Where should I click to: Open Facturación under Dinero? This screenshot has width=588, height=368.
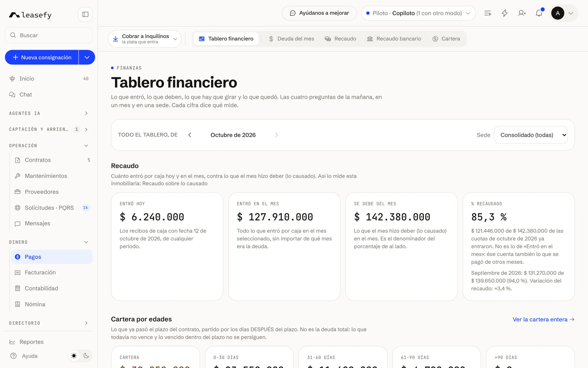pos(52,273)
